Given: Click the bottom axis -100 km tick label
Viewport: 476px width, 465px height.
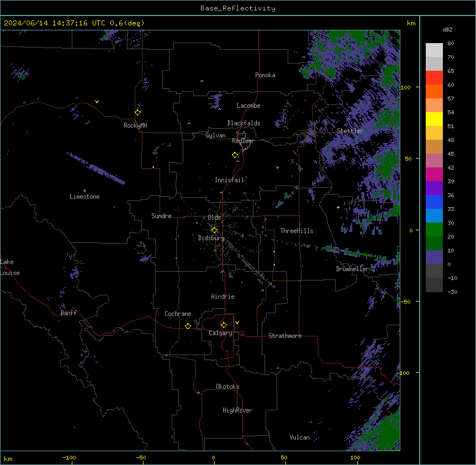Looking at the screenshot, I should click(69, 457).
